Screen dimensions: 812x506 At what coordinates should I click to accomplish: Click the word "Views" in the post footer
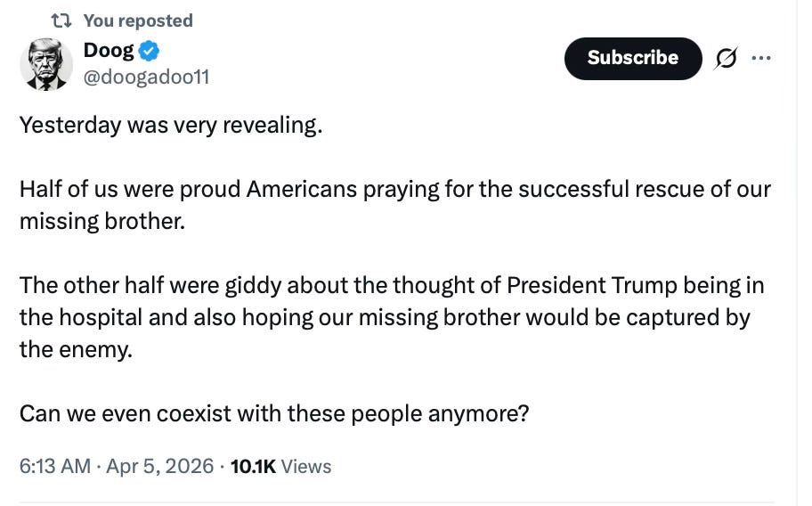306,466
